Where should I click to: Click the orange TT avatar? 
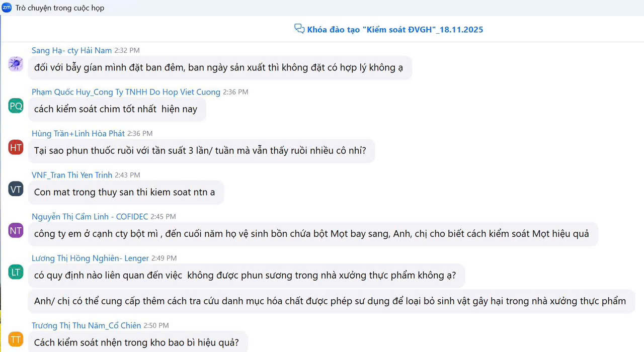click(16, 339)
